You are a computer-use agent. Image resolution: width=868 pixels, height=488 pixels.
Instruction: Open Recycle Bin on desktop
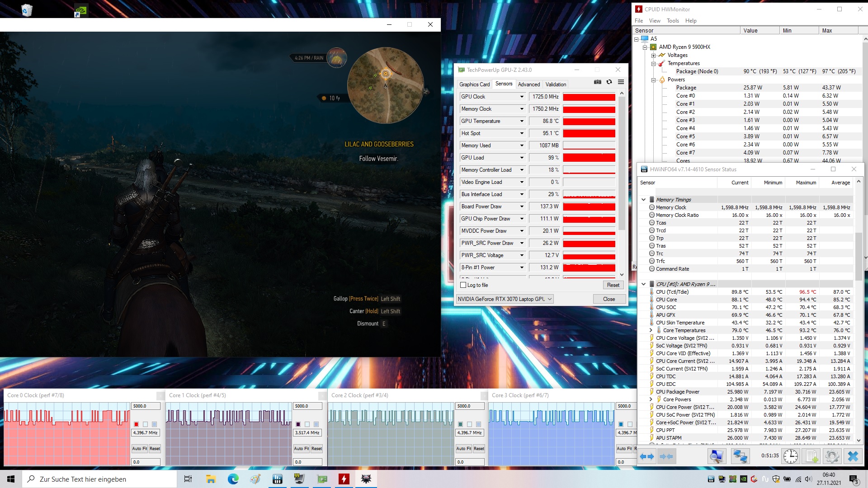(27, 10)
